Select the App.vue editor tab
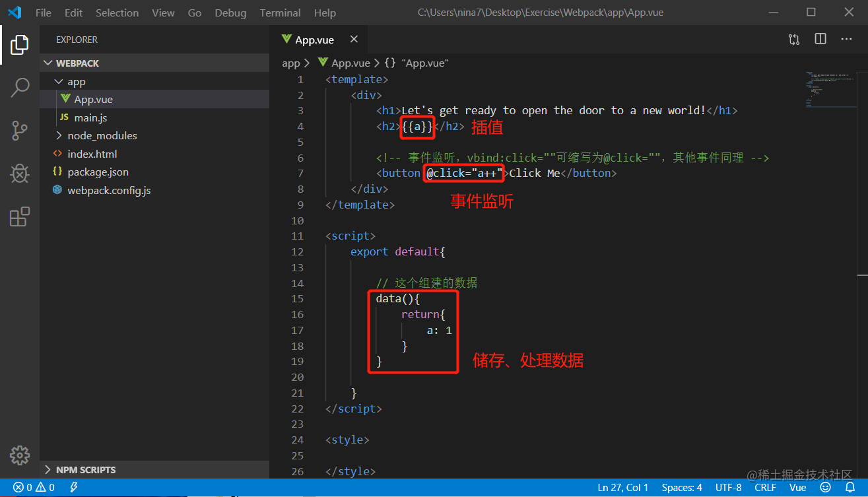This screenshot has height=497, width=868. pyautogui.click(x=317, y=40)
